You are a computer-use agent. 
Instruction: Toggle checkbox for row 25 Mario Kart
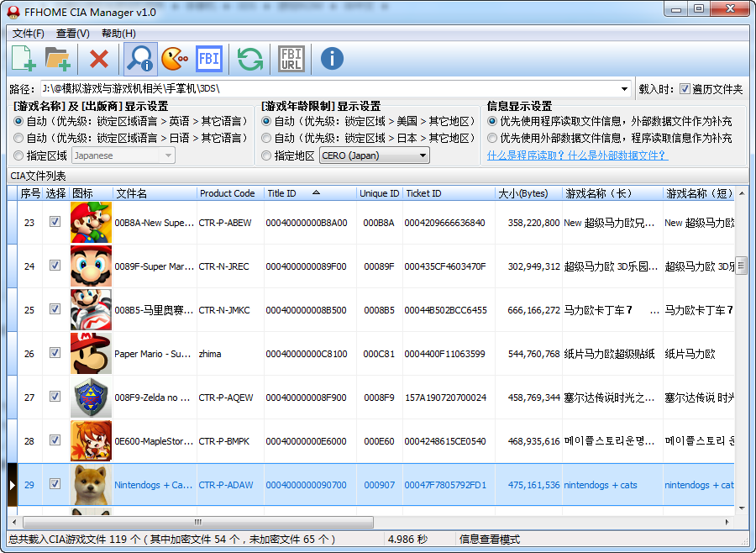pyautogui.click(x=55, y=308)
